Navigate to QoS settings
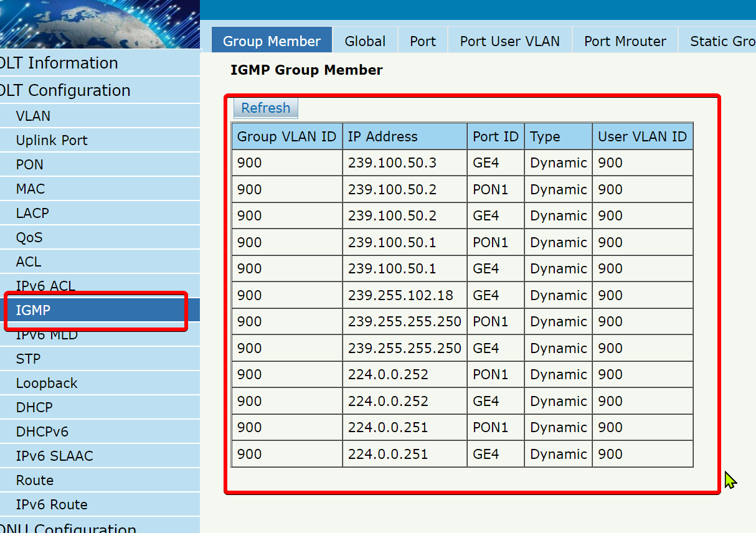 [x=29, y=238]
